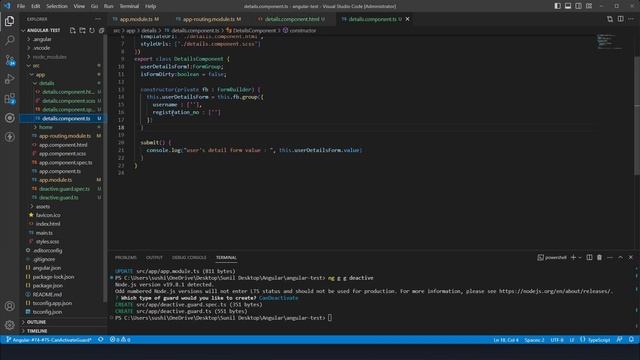The image size is (640, 360).
Task: Open the Manage gear icon
Action: pos(9,325)
